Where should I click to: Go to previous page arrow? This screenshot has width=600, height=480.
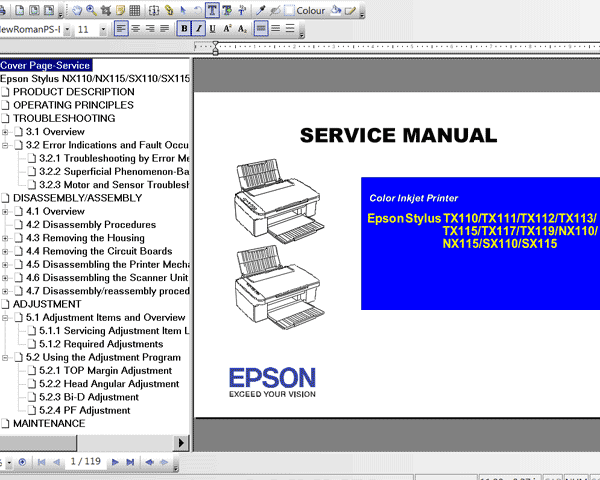(x=56, y=462)
